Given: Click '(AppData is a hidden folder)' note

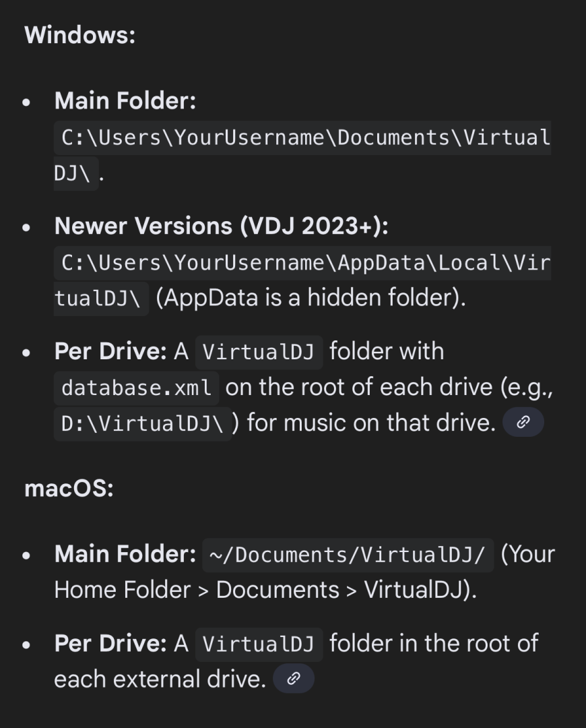Looking at the screenshot, I should 311,298.
